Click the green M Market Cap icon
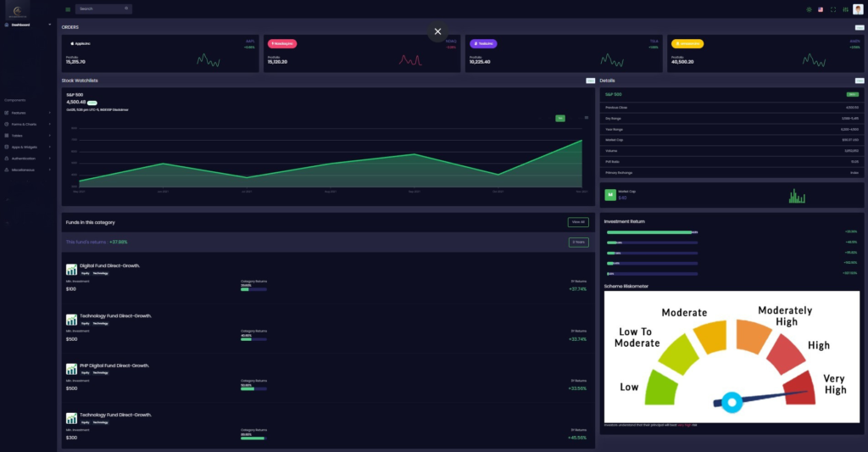The image size is (868, 452). [x=609, y=195]
